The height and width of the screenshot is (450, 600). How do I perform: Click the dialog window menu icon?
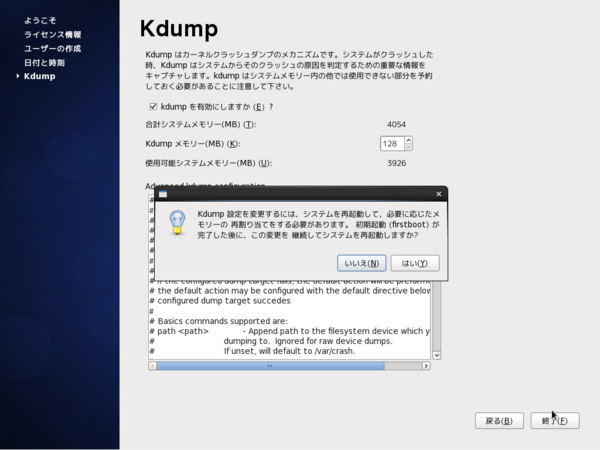(x=163, y=194)
